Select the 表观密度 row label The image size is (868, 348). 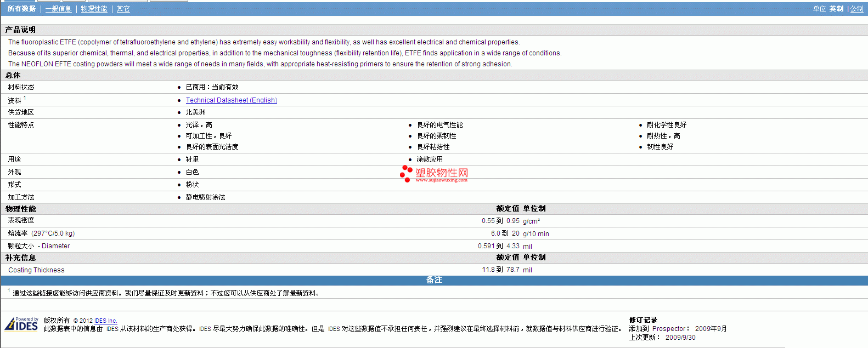coord(21,220)
